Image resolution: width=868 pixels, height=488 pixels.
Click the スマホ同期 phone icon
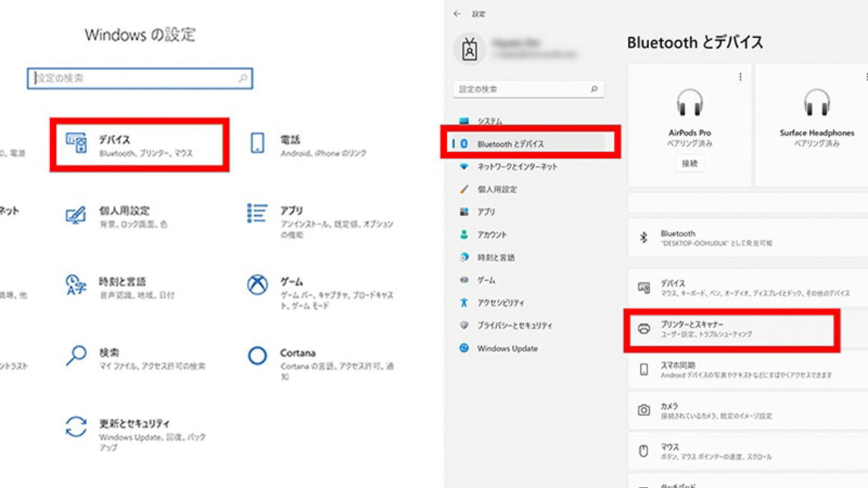(644, 370)
